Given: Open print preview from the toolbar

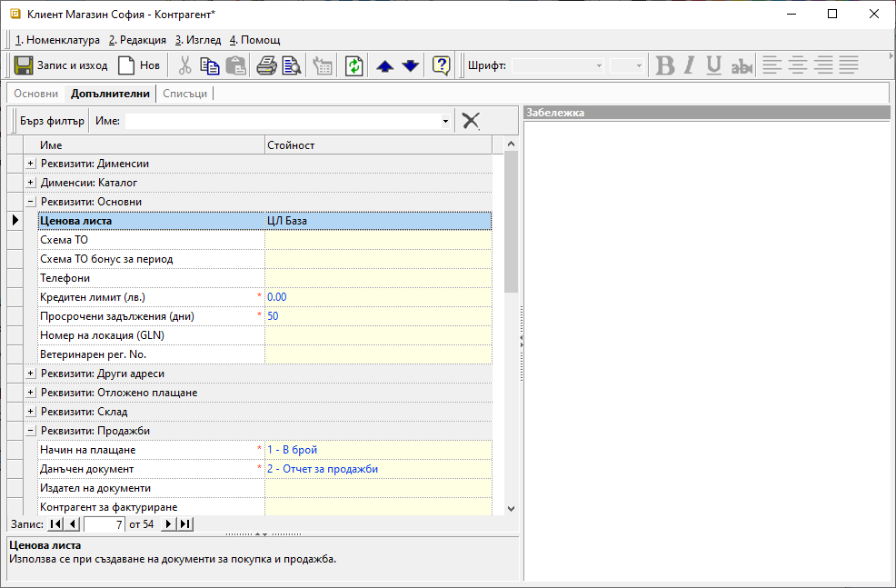Looking at the screenshot, I should [291, 65].
